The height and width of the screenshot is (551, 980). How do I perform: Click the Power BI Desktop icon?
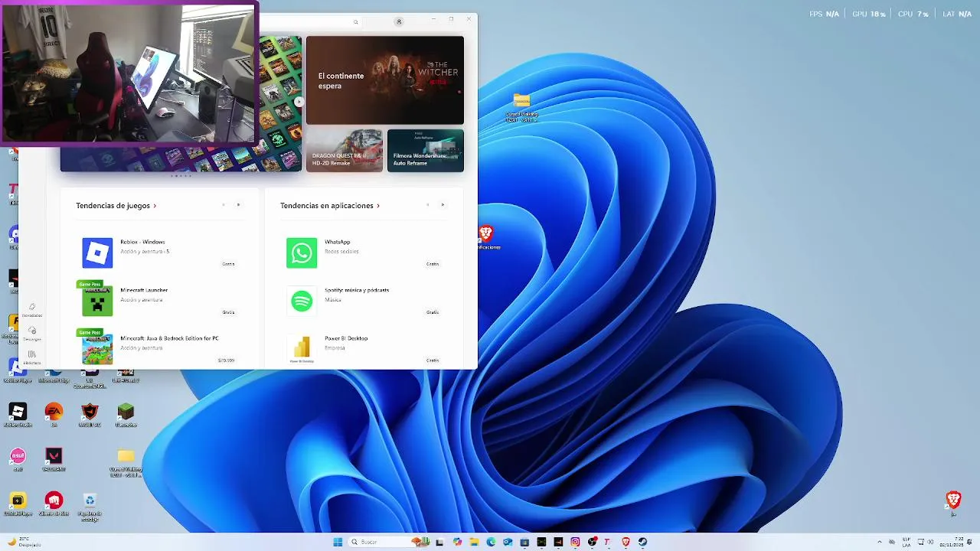pos(302,350)
